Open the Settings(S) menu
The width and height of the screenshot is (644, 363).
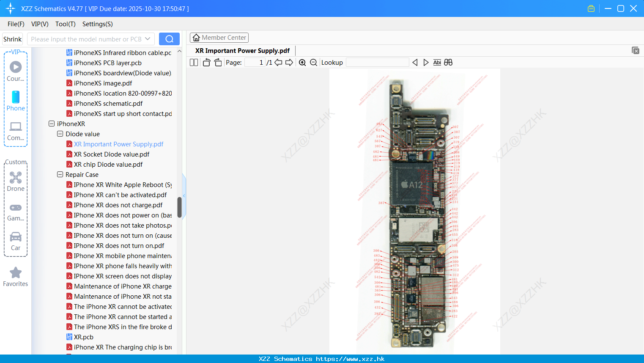pyautogui.click(x=97, y=24)
